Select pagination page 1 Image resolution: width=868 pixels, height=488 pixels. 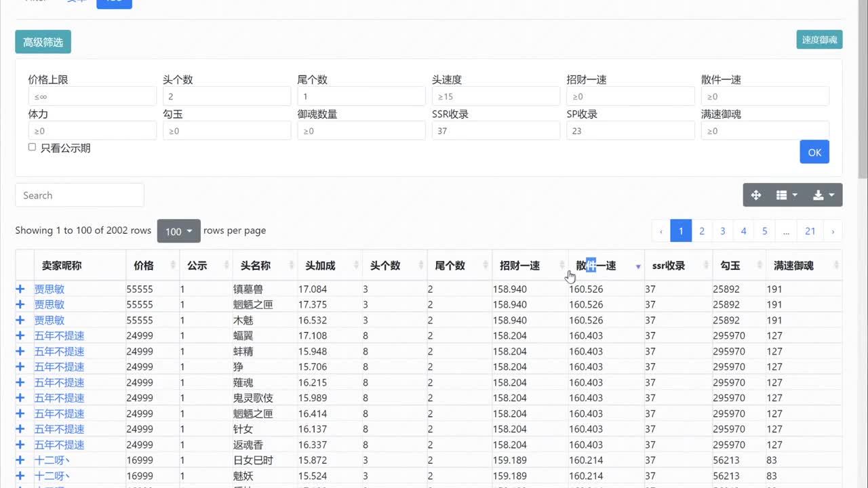(x=681, y=231)
